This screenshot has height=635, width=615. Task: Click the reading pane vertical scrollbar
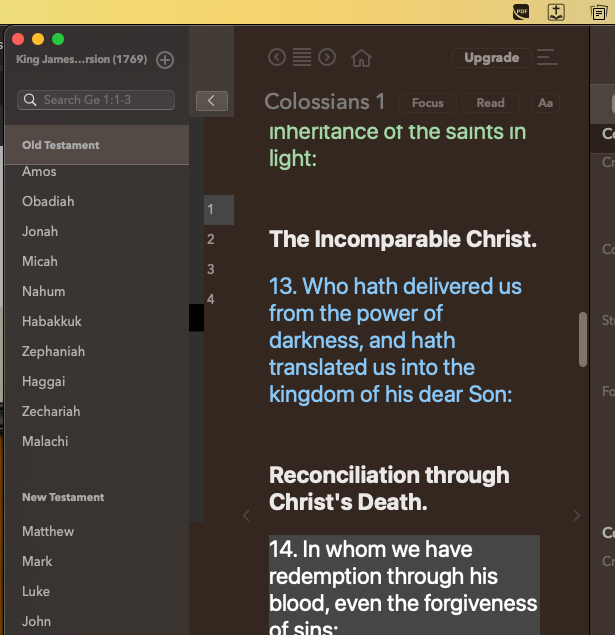[583, 339]
